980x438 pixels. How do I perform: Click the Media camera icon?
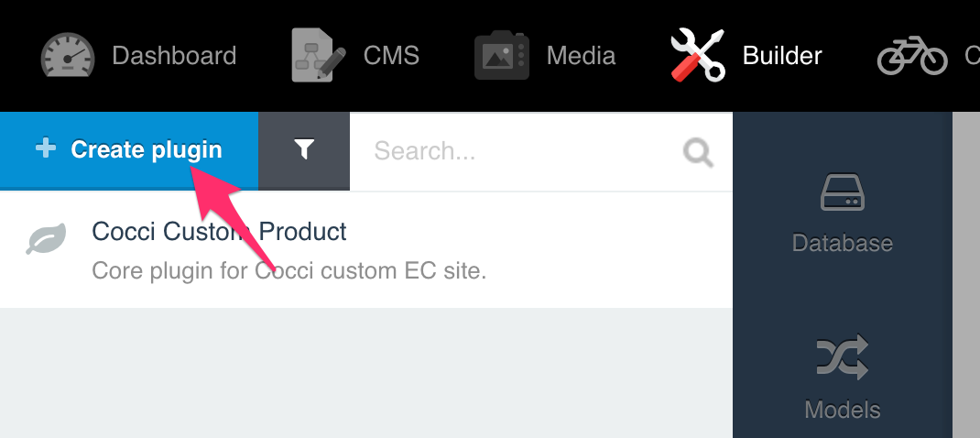pos(502,56)
